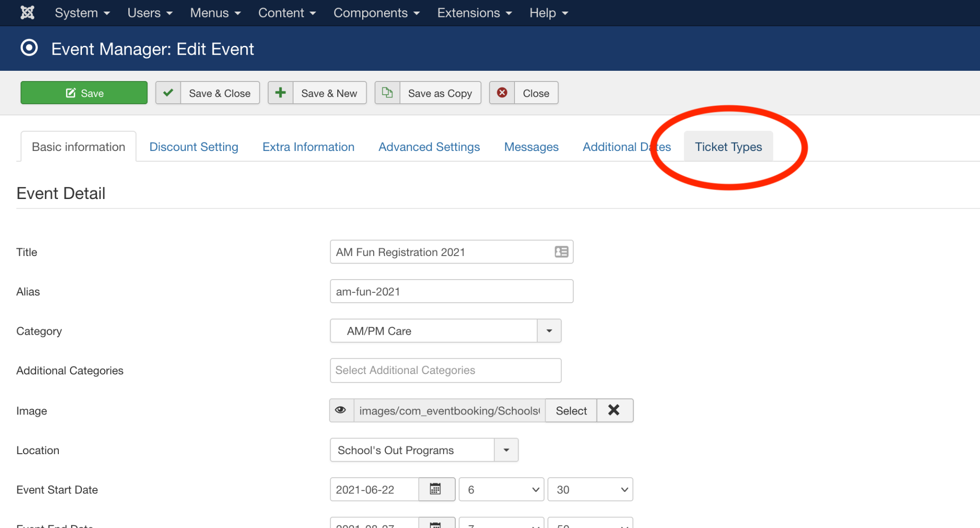Open the Location dropdown

point(506,450)
